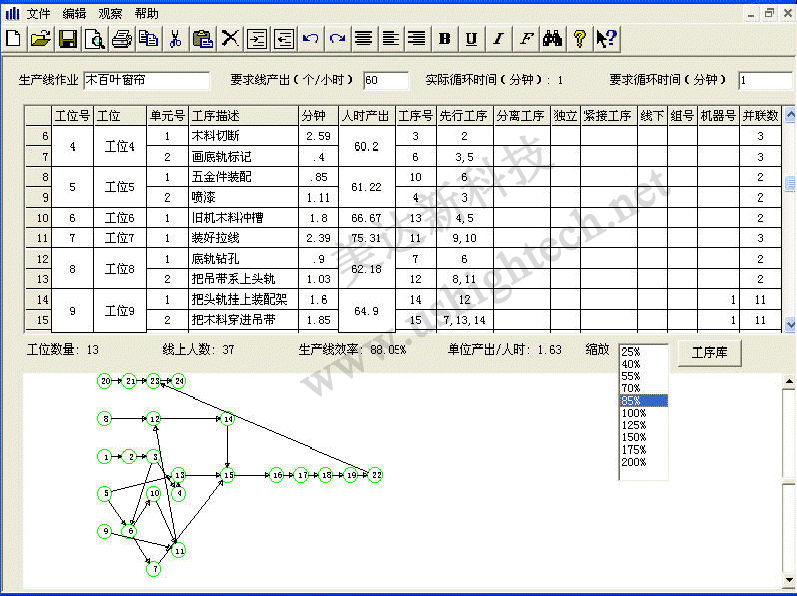797x596 pixels.
Task: Click the What's This help pointer icon
Action: point(606,39)
